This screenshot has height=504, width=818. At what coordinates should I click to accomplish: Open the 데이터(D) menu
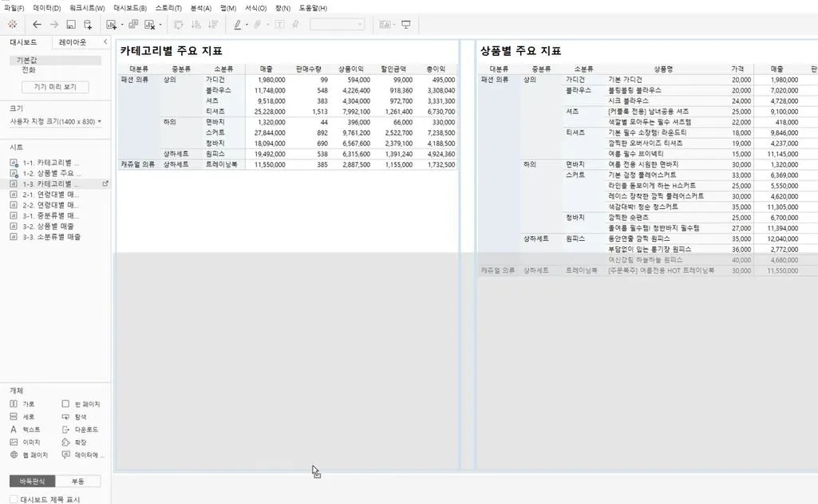tap(47, 8)
